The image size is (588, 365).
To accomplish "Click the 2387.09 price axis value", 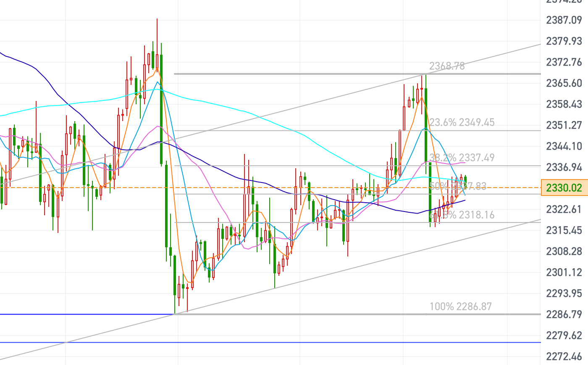I will (564, 20).
